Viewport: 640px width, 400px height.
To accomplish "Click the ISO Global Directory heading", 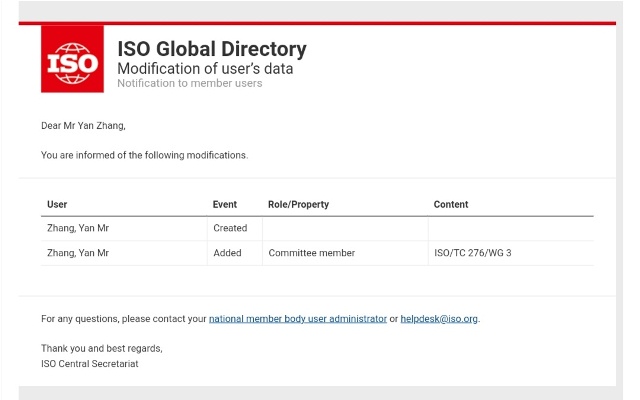I will coord(211,49).
